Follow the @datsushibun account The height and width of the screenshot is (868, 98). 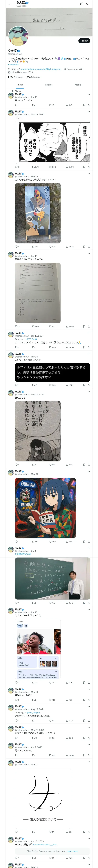pyautogui.click(x=84, y=41)
